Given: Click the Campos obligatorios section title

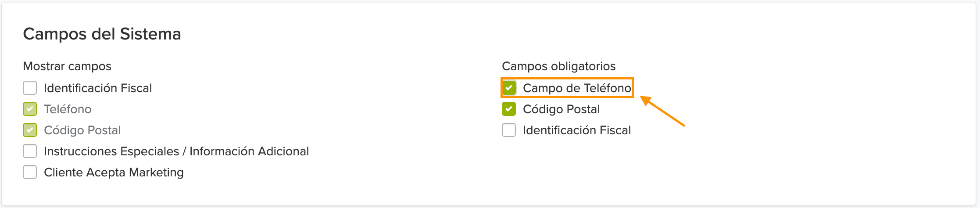Looking at the screenshot, I should [558, 66].
